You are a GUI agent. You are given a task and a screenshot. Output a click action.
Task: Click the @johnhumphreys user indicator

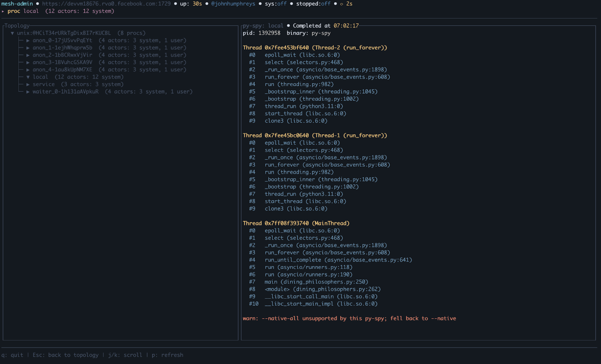(232, 4)
